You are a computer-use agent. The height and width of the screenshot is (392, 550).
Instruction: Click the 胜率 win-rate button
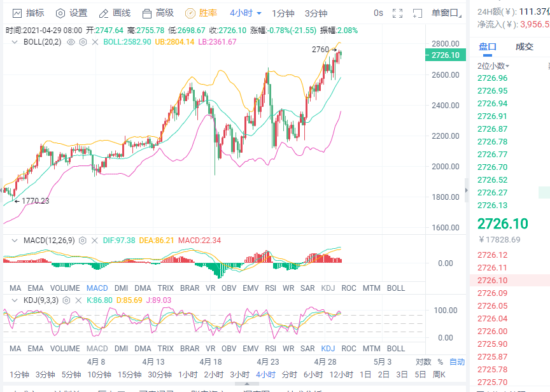[x=201, y=13]
